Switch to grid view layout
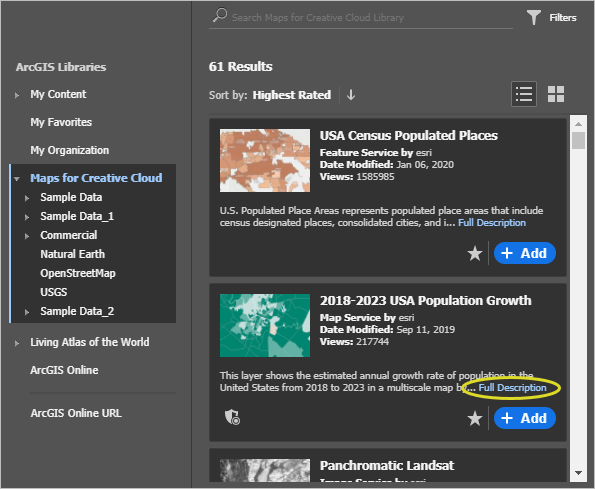 tap(556, 94)
